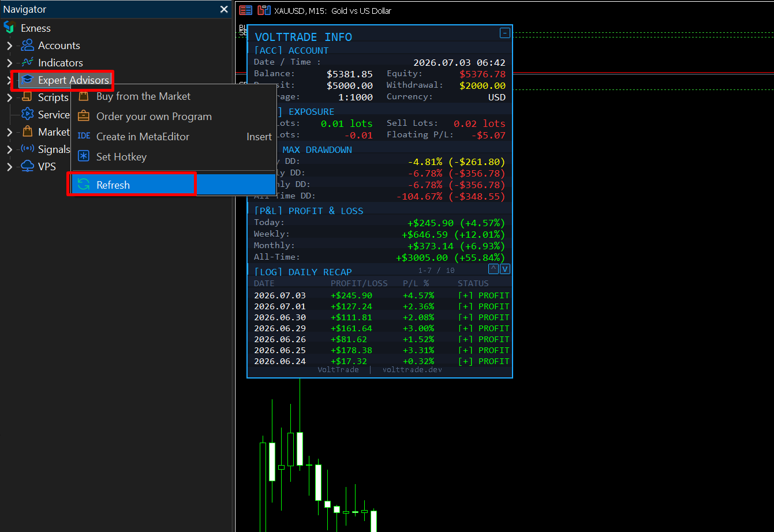Click the 2026.06.24 recap row date
Image resolution: width=774 pixels, height=532 pixels.
coord(280,361)
